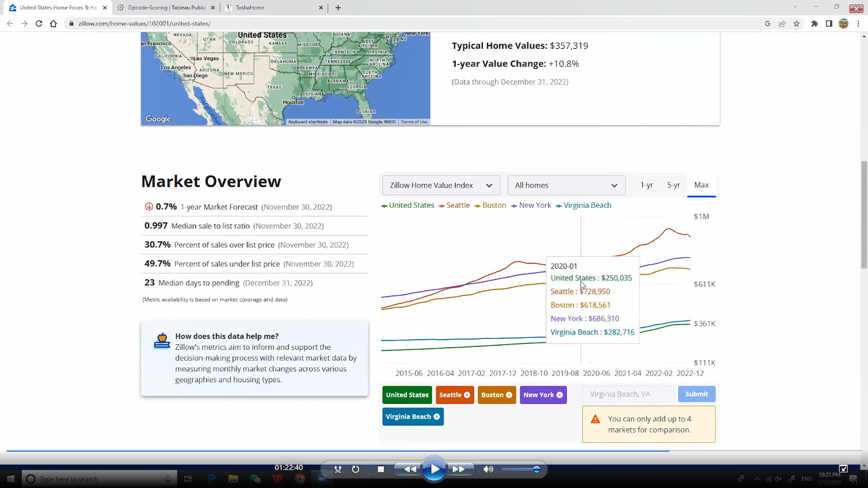Select the 5-yr chart range
Viewport: 868px width, 488px height.
click(673, 185)
